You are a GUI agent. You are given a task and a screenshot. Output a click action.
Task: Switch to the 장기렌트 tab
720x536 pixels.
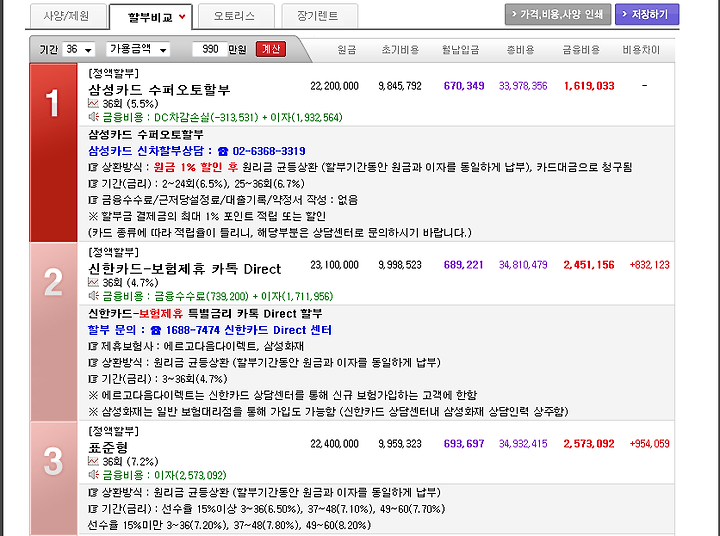(x=319, y=16)
